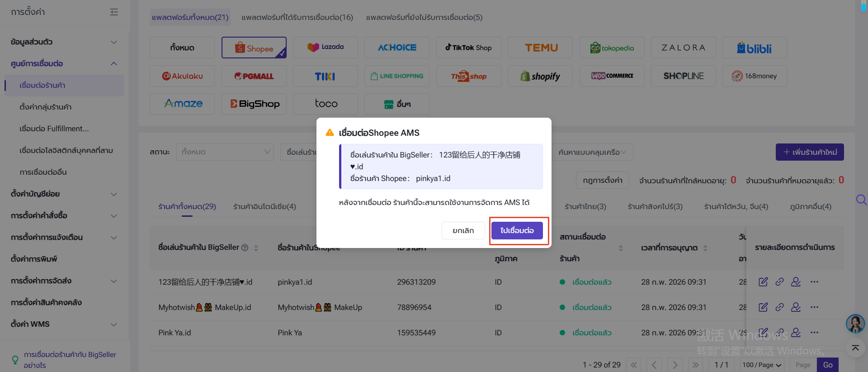The height and width of the screenshot is (372, 868).
Task: Click the ไปเชื่อมต่อ confirm button
Action: tap(517, 230)
